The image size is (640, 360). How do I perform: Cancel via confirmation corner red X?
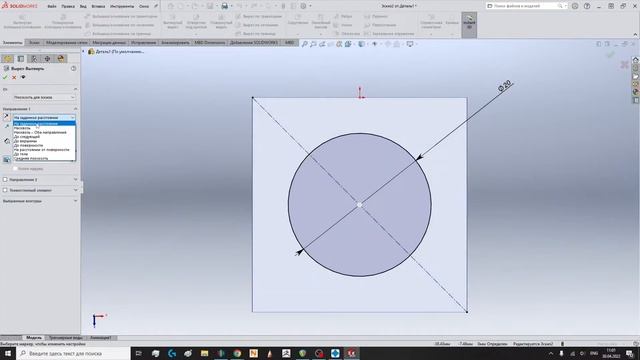point(624,64)
